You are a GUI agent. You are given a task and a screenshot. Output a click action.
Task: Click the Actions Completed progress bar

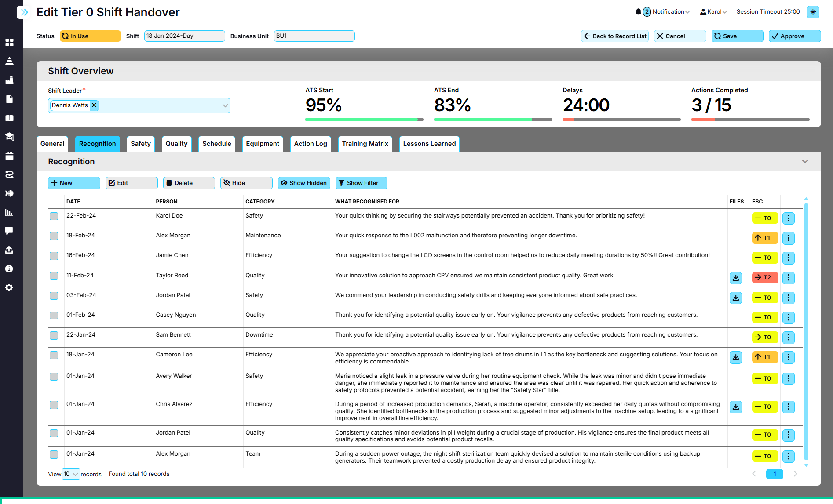click(x=750, y=120)
